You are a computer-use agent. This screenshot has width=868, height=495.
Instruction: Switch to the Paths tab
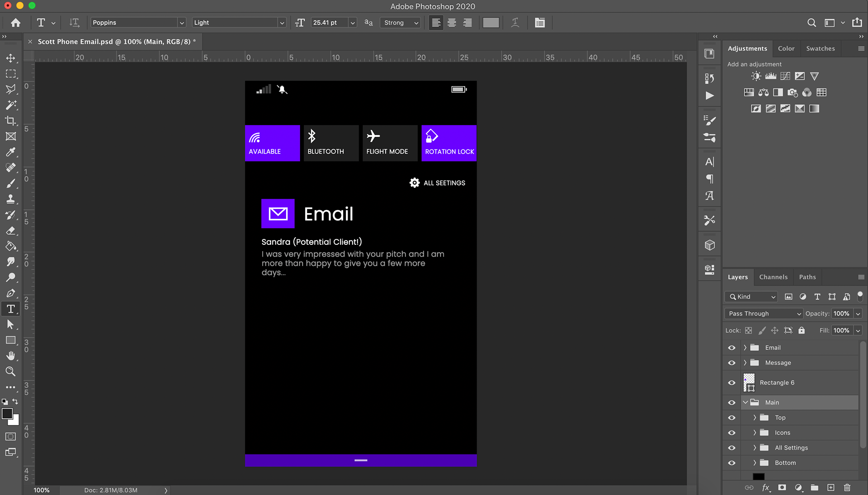(807, 277)
